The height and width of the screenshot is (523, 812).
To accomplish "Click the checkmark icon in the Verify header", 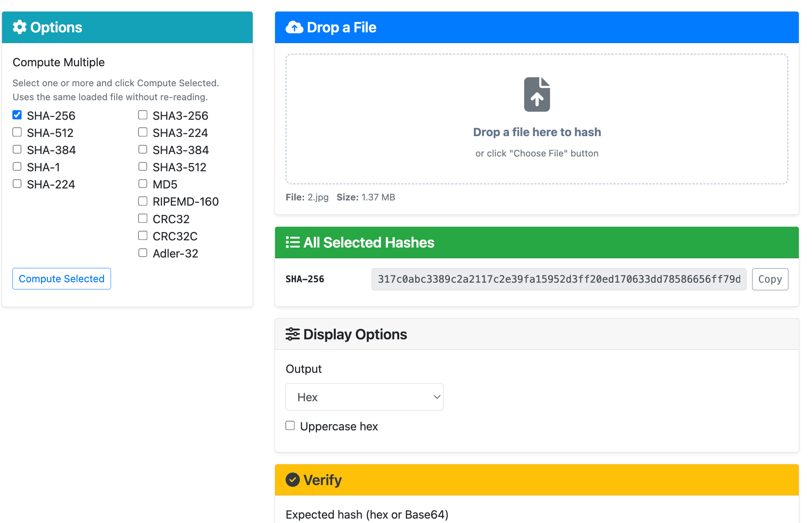I will point(293,480).
